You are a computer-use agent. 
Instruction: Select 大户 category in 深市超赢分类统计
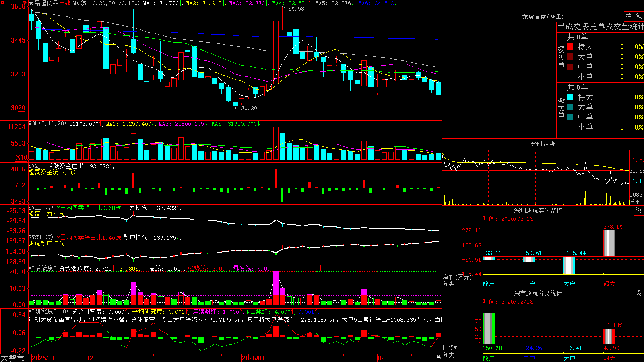(x=569, y=358)
